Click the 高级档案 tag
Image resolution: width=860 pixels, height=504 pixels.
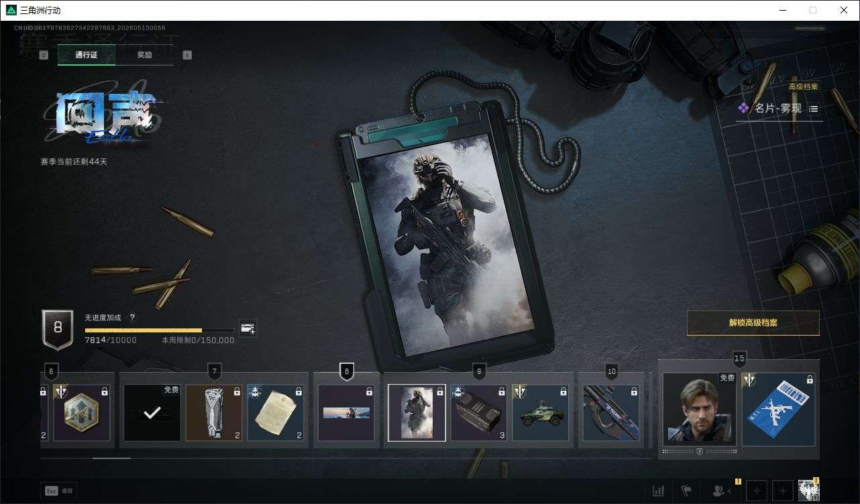tap(803, 86)
